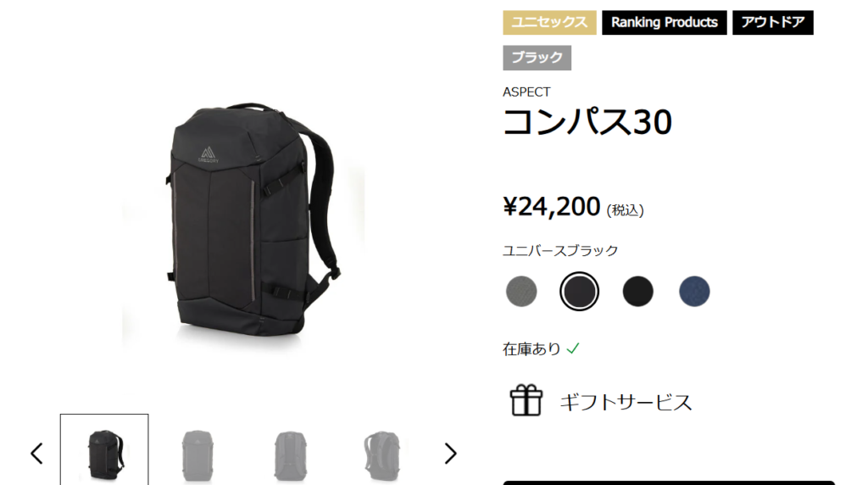This screenshot has height=485, width=868.
Task: Choose the solid black color swatch
Action: [637, 291]
